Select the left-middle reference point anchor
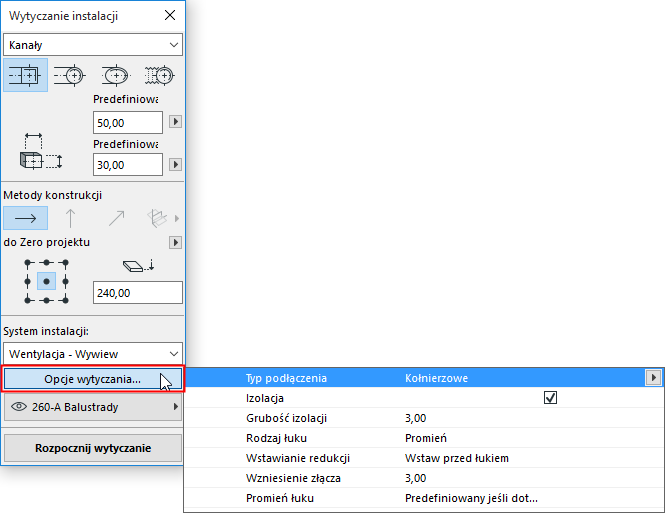The width and height of the screenshot is (666, 513). click(28, 281)
